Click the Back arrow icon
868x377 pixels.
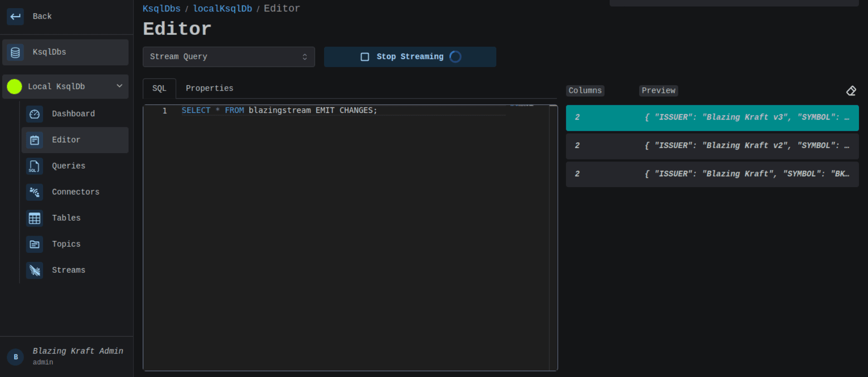click(15, 17)
